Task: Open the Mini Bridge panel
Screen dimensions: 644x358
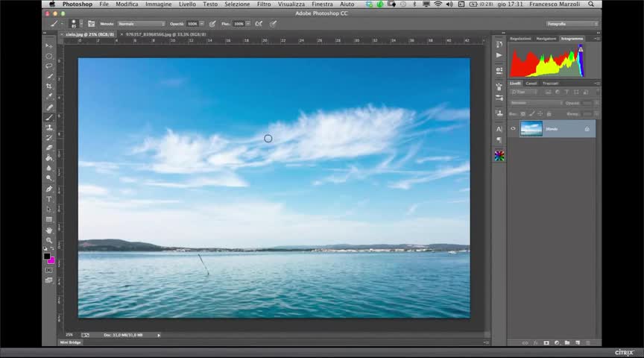Action: pyautogui.click(x=72, y=342)
